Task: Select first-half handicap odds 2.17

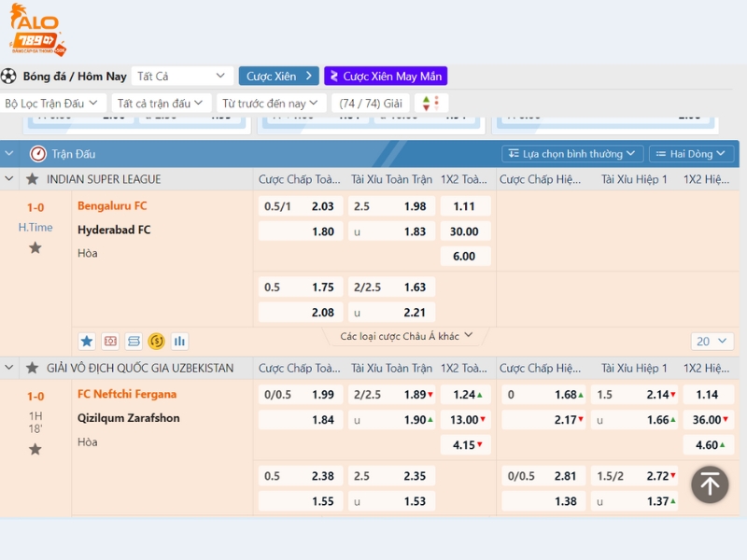Action: tap(543, 419)
